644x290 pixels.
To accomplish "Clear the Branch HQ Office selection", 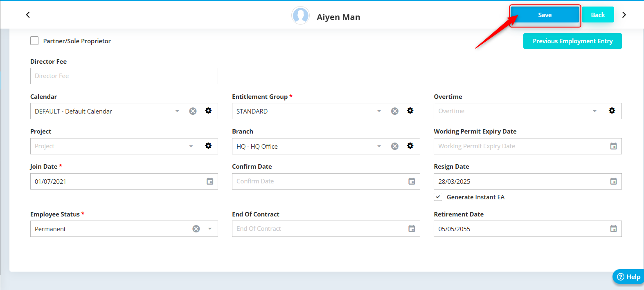I will click(394, 146).
